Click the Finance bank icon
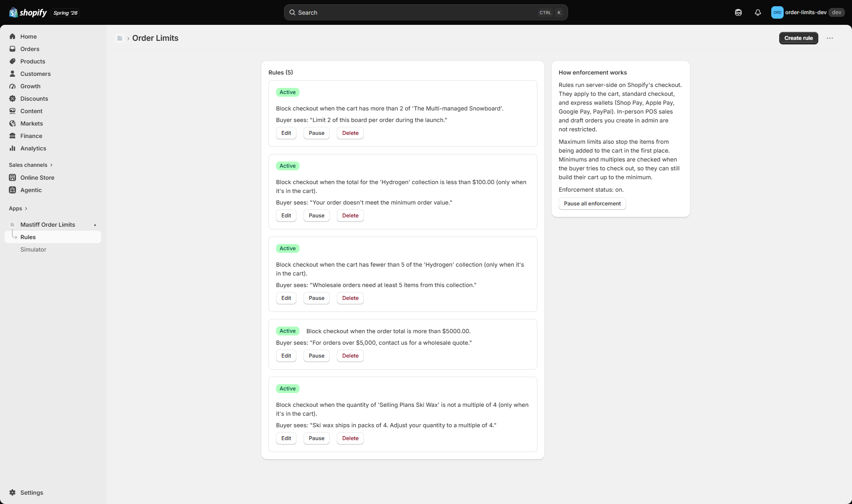This screenshot has width=852, height=504. pyautogui.click(x=12, y=136)
